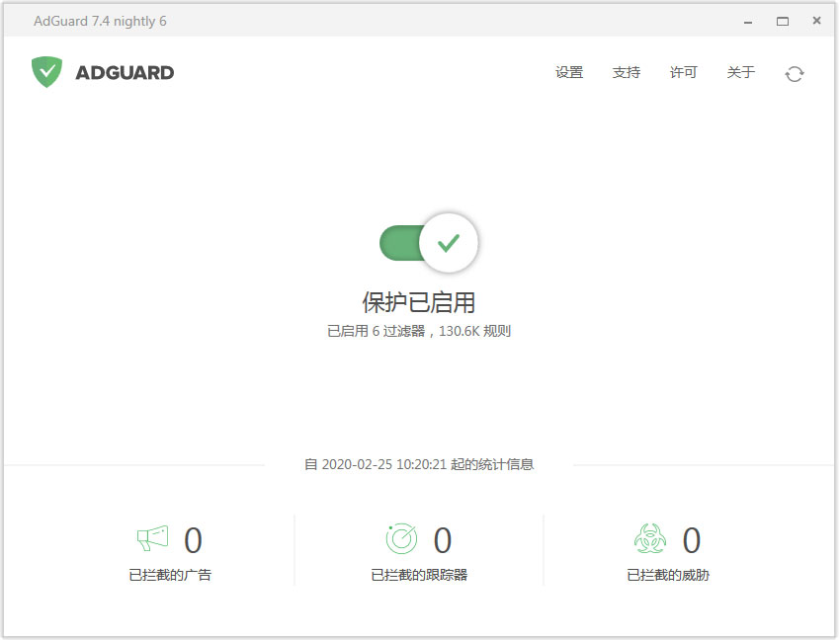Check for updates via the refresh icon

[x=795, y=73]
